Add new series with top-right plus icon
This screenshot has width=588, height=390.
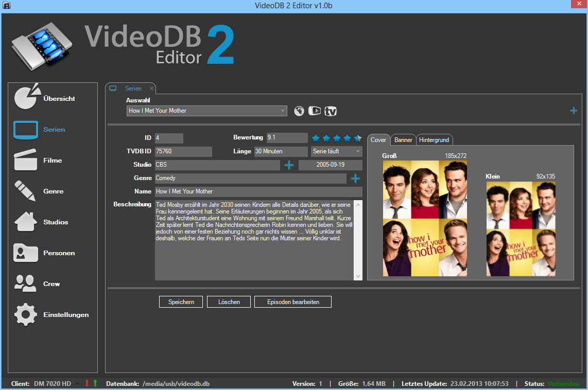574,111
